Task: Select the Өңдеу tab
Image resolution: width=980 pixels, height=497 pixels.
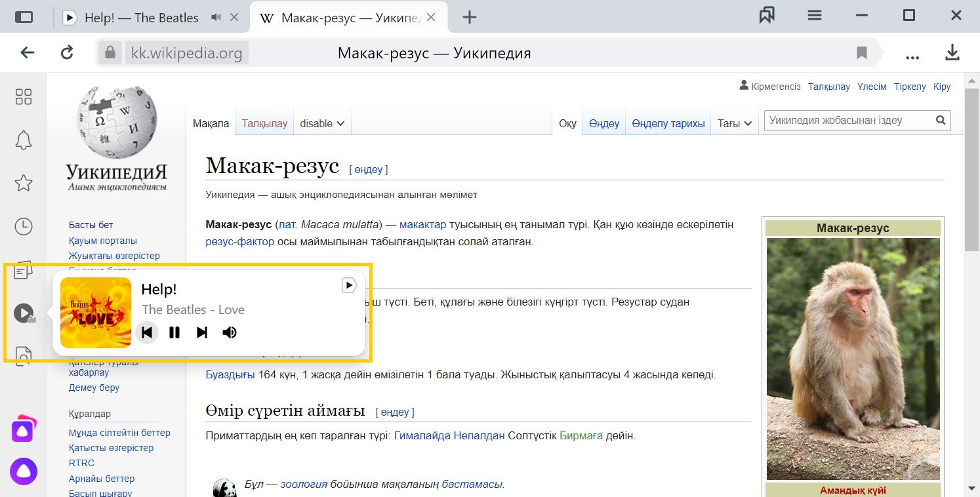Action: click(604, 123)
